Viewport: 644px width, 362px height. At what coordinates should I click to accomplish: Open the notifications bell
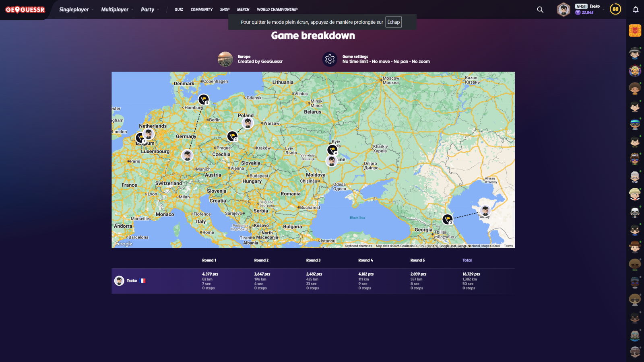click(636, 10)
